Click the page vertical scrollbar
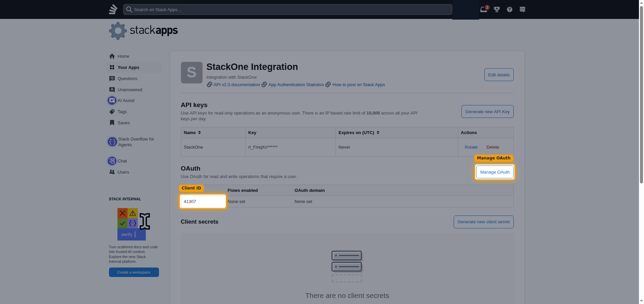Image resolution: width=644 pixels, height=304 pixels. point(641,95)
